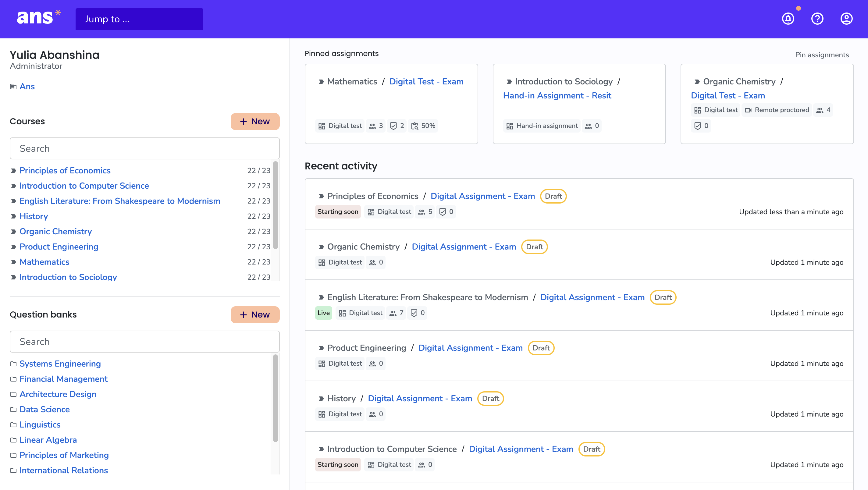The image size is (868, 490).
Task: Open Linguistics question bank
Action: pos(40,424)
